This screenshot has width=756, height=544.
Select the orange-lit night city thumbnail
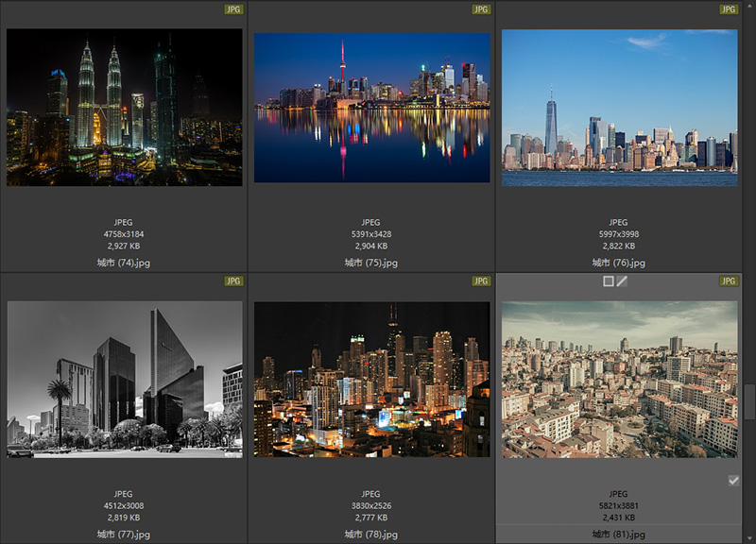(371, 380)
